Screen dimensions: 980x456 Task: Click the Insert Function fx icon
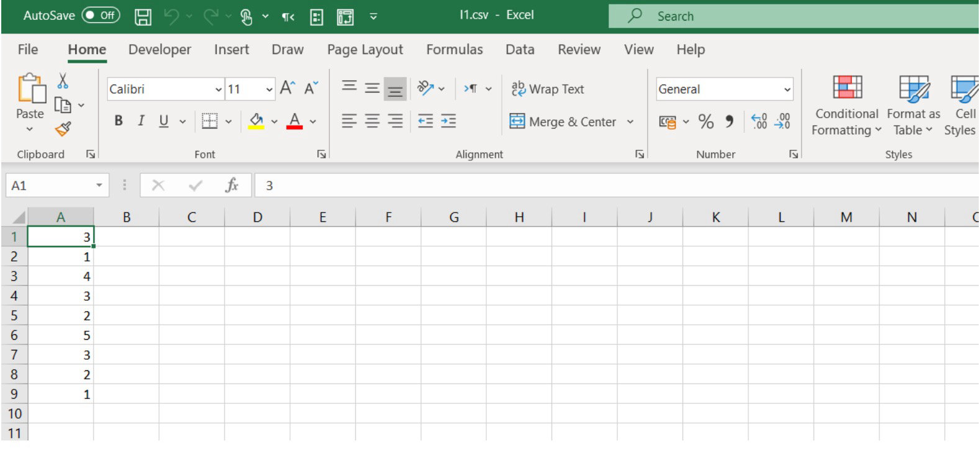[x=232, y=185]
